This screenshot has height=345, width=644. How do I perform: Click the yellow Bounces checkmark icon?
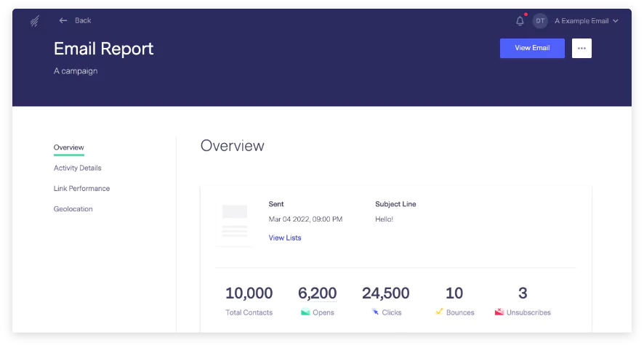(439, 312)
